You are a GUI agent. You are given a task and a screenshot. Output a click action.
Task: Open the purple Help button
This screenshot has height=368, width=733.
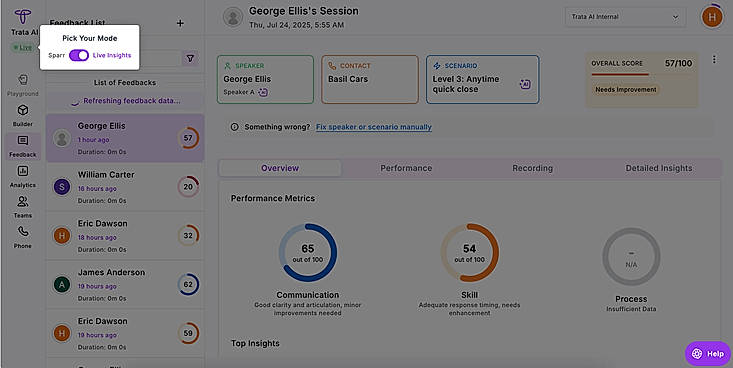click(707, 354)
